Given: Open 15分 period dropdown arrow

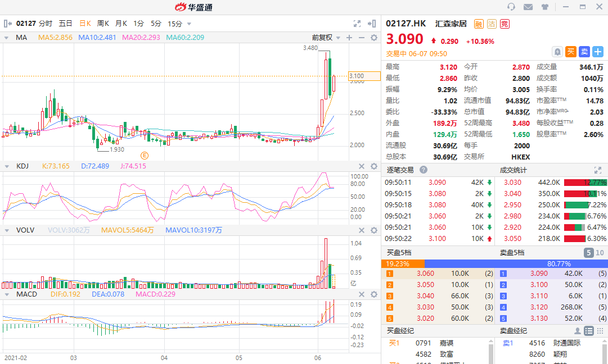Looking at the screenshot, I should pos(189,24).
